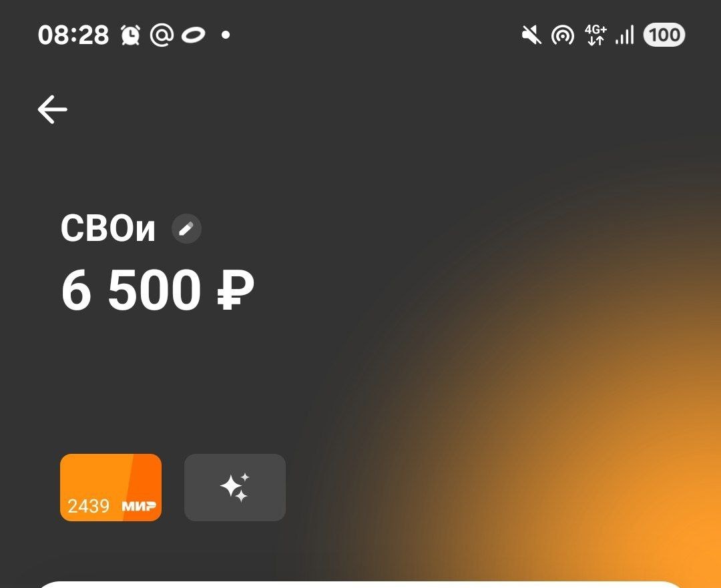The width and height of the screenshot is (721, 588).
Task: Open the sparkles card design button
Action: click(x=235, y=487)
